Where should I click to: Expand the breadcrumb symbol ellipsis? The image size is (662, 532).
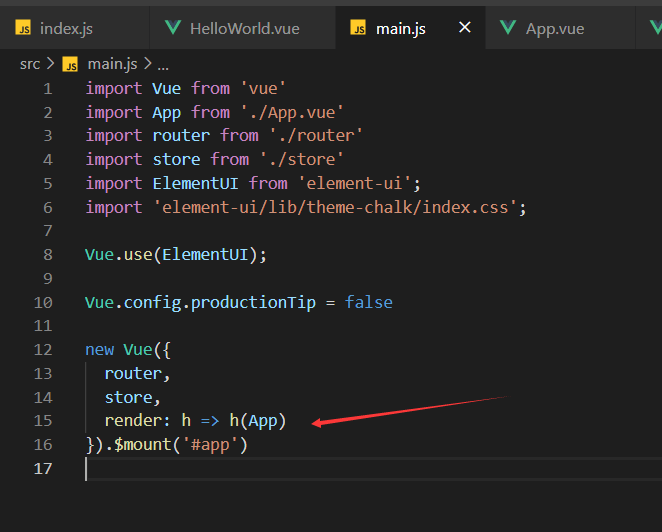point(163,64)
